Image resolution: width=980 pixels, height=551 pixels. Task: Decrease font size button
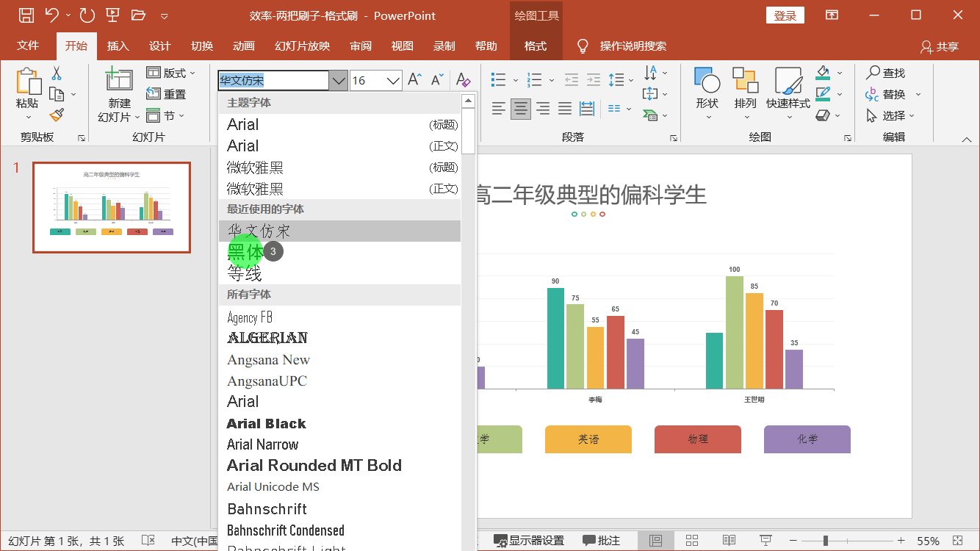coord(437,80)
